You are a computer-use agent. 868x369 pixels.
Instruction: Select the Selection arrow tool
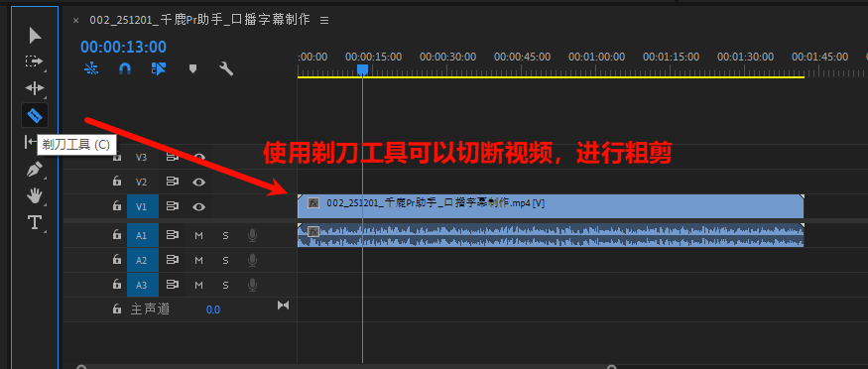pyautogui.click(x=35, y=36)
